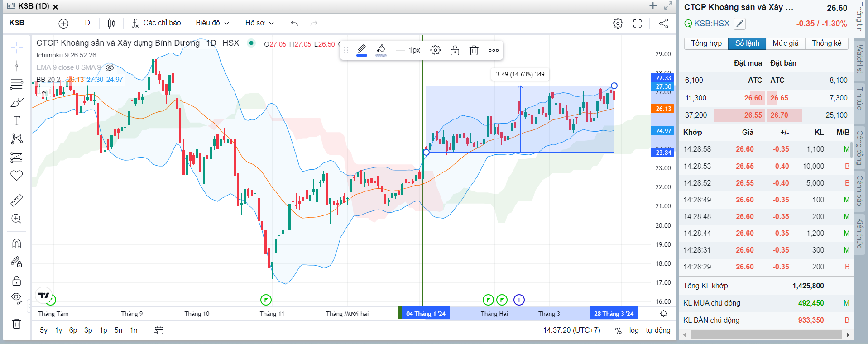Open the Fibonacci and Gann tools
The height and width of the screenshot is (344, 868).
tap(17, 84)
